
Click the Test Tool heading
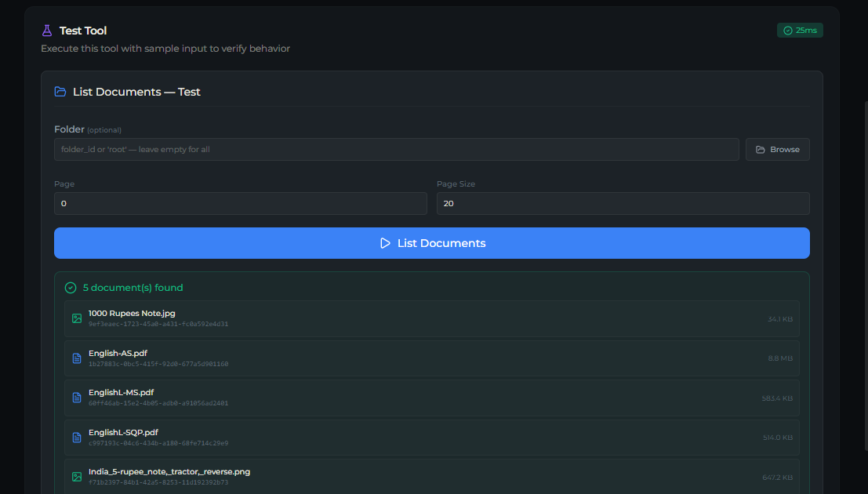pos(83,31)
